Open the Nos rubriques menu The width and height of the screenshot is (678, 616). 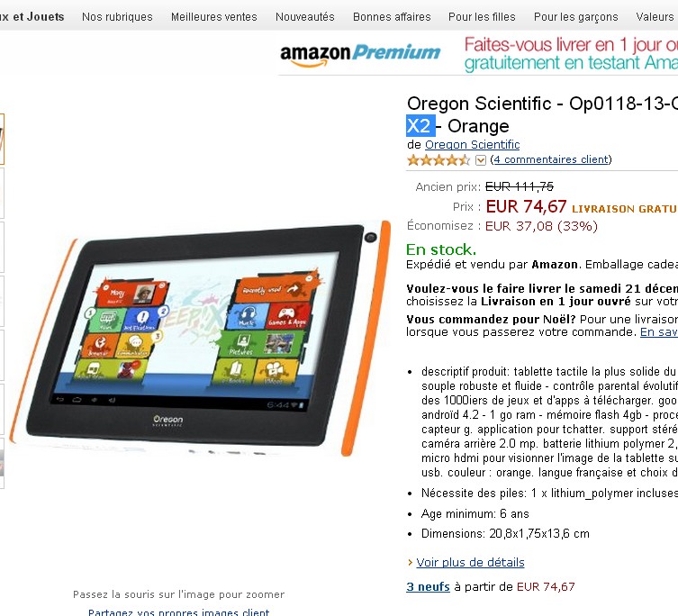tap(117, 17)
